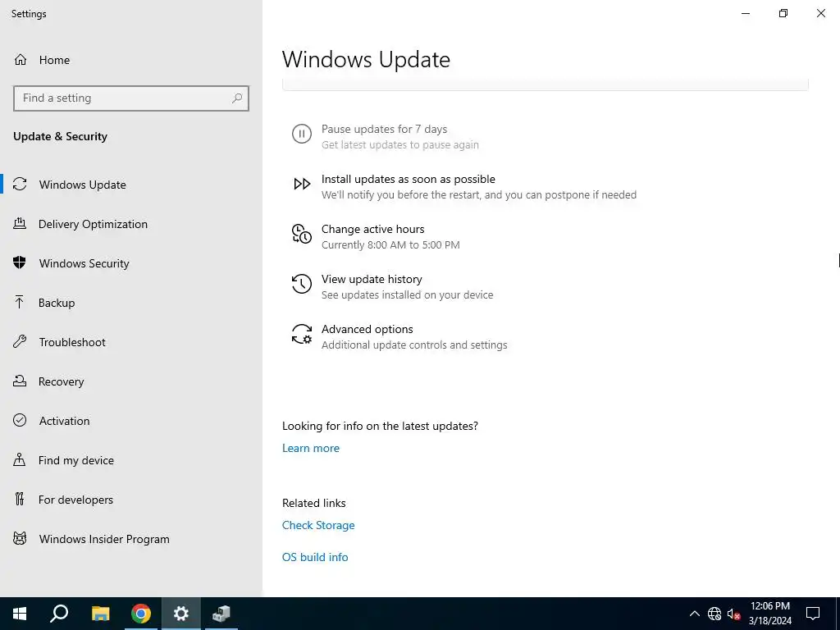The width and height of the screenshot is (840, 630).
Task: Open File Explorer from taskbar
Action: [100, 614]
